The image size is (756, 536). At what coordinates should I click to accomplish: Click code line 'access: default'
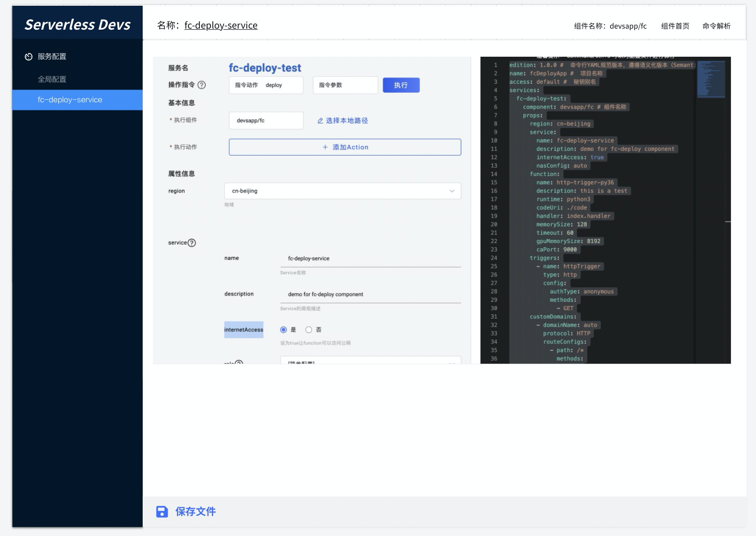coord(535,82)
